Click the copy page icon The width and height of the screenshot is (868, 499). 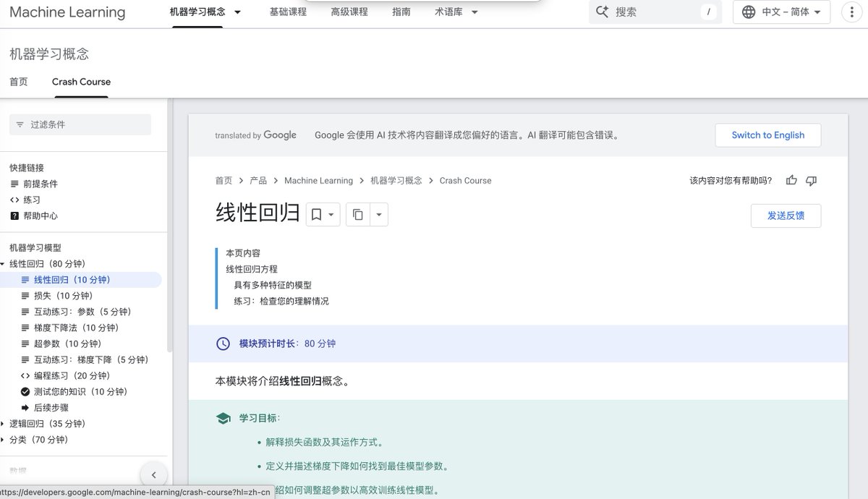(358, 214)
